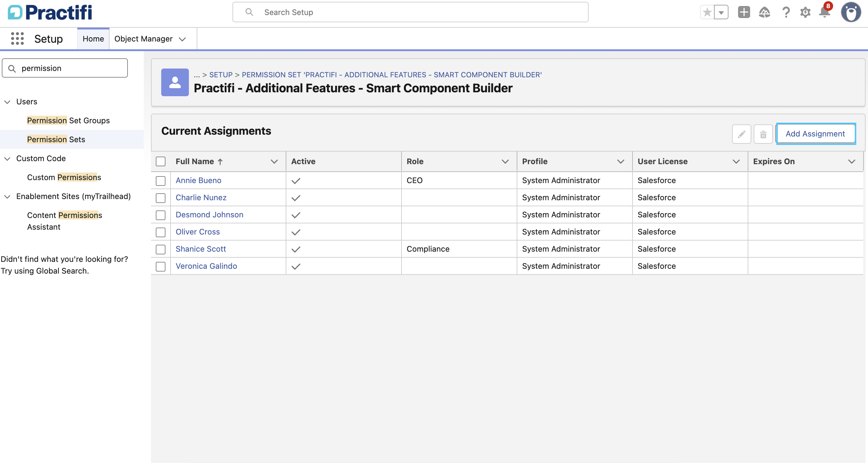Open the Object Manager tab dropdown
Viewport: 868px width, 463px height.
[x=182, y=39]
